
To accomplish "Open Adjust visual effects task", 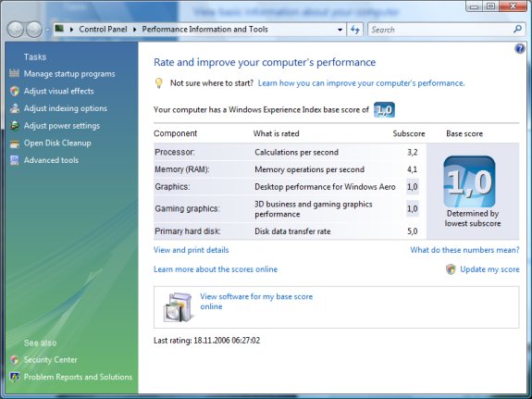I will pyautogui.click(x=58, y=91).
